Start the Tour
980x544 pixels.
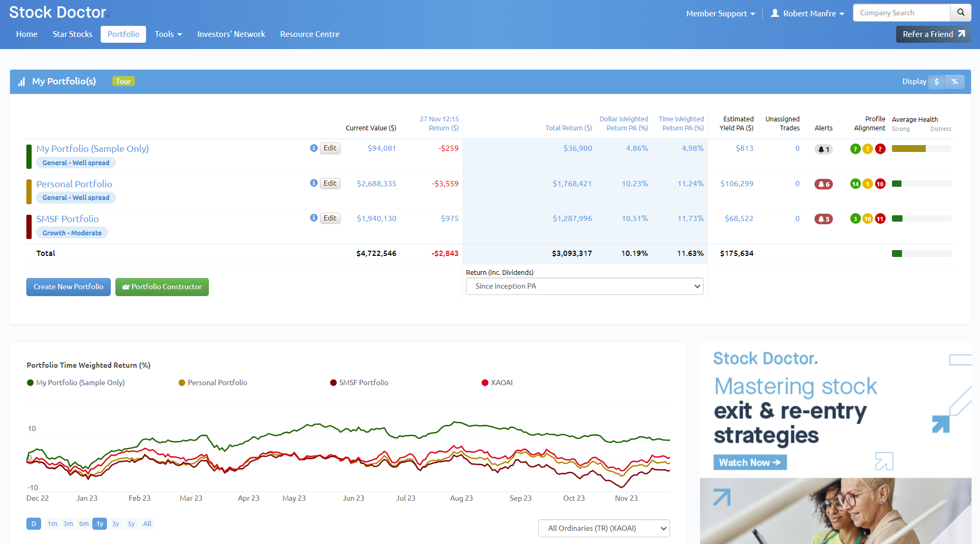point(123,81)
